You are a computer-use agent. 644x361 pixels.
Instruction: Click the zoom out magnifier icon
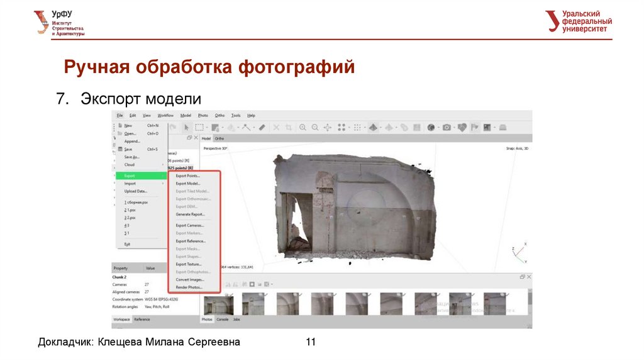pos(314,127)
